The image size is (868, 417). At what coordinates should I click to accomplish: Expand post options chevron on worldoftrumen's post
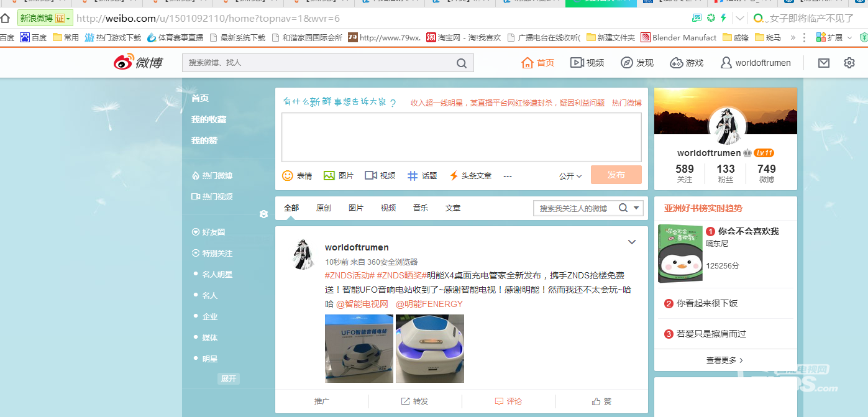pyautogui.click(x=632, y=242)
